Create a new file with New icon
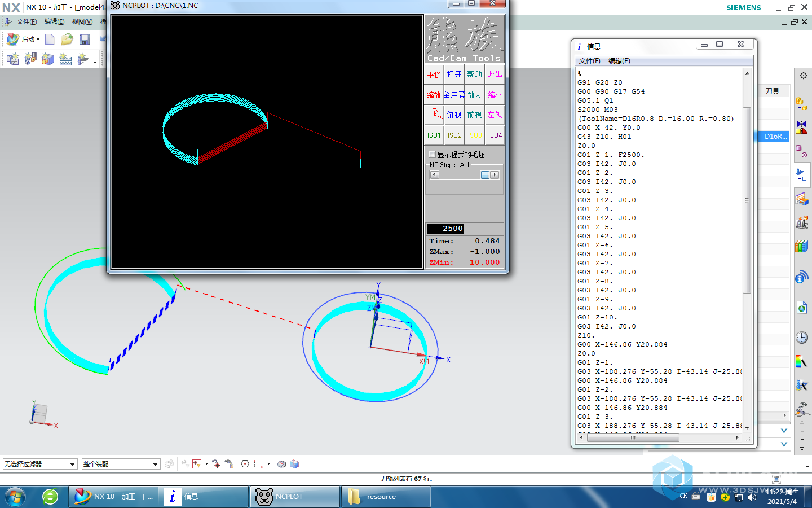 coord(50,39)
